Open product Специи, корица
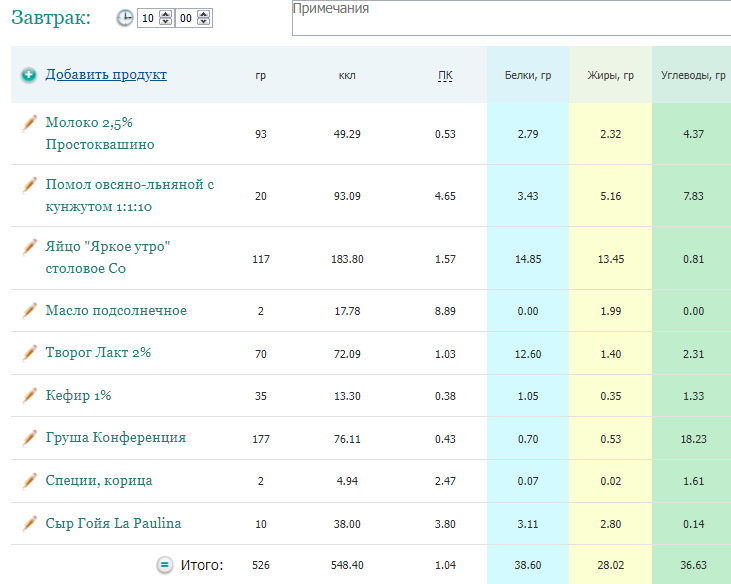Image resolution: width=731 pixels, height=584 pixels. (99, 481)
